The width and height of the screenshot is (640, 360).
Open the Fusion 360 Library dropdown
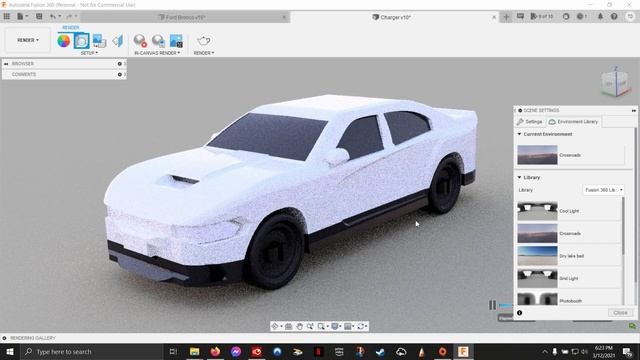(x=604, y=190)
